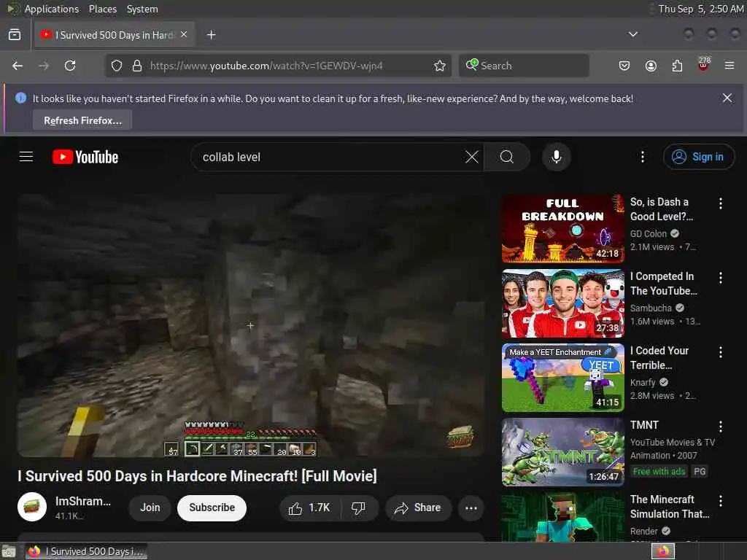This screenshot has width=747, height=560.
Task: Open the YouTube hamburger guide menu
Action: pyautogui.click(x=26, y=157)
